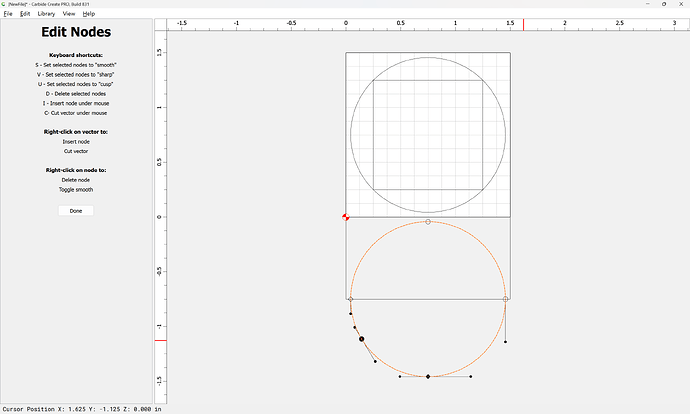Screen dimensions: 690x414
Task: Click the Carbide Create app icon in title bar
Action: (4, 4)
